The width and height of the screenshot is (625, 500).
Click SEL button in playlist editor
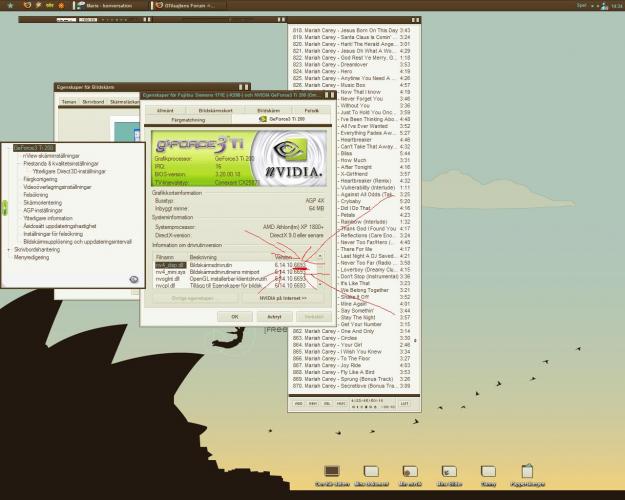[327, 404]
